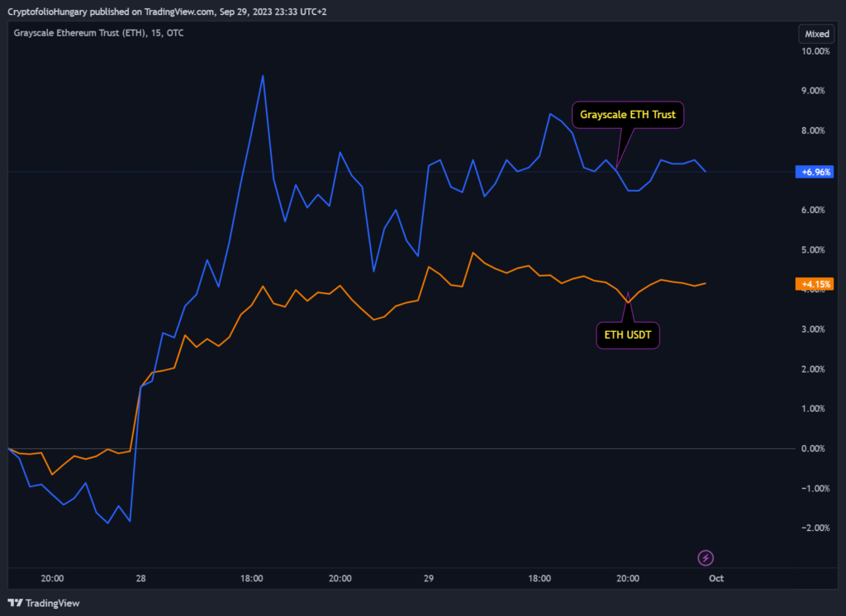Click the purple lightning event icon
The image size is (846, 616).
[706, 557]
